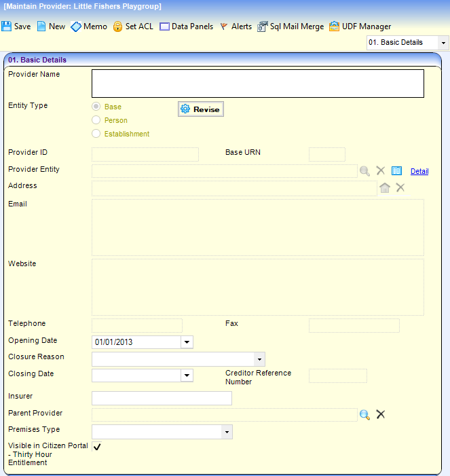Toggle Visible in Citizen Portal checkbox

click(x=97, y=446)
